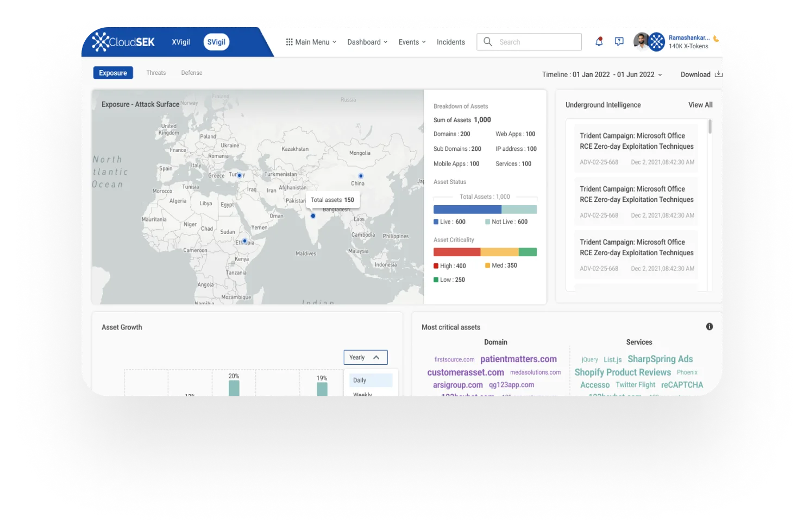Viewport: 804px width, 532px height.
Task: Click the Shopify Product Reviews service
Action: (x=623, y=372)
